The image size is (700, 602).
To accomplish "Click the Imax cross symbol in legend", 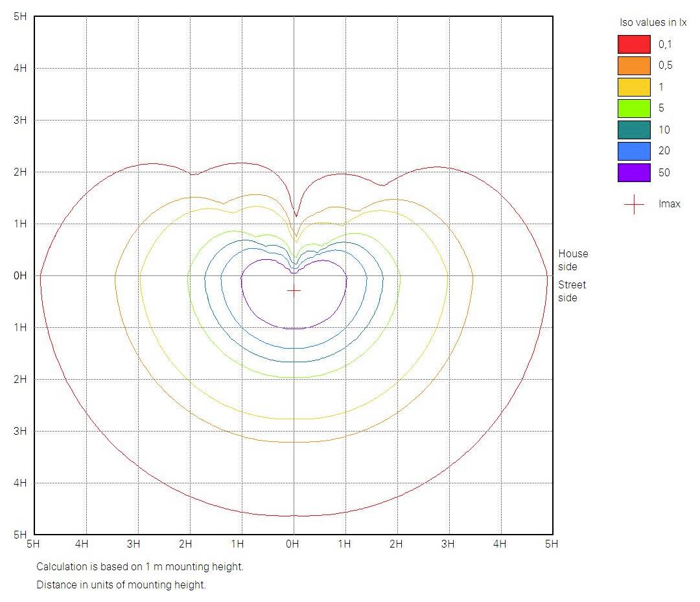I will coord(634,204).
